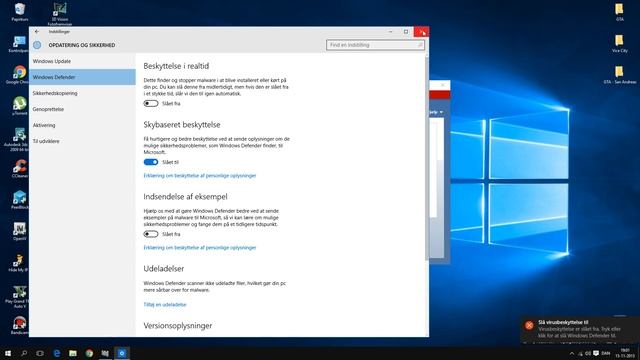The height and width of the screenshot is (360, 640).
Task: Open the Papirkurv recycle bin icon
Action: 19,11
